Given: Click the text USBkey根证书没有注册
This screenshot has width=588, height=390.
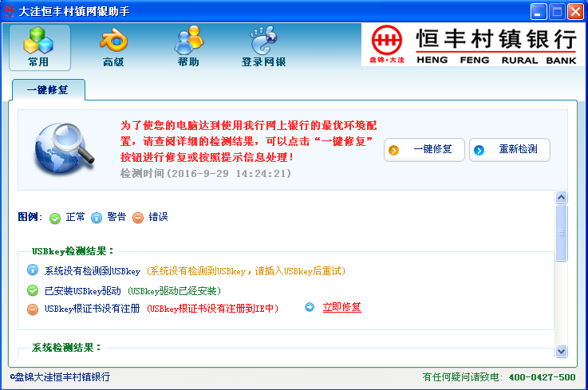Looking at the screenshot, I should tap(92, 309).
